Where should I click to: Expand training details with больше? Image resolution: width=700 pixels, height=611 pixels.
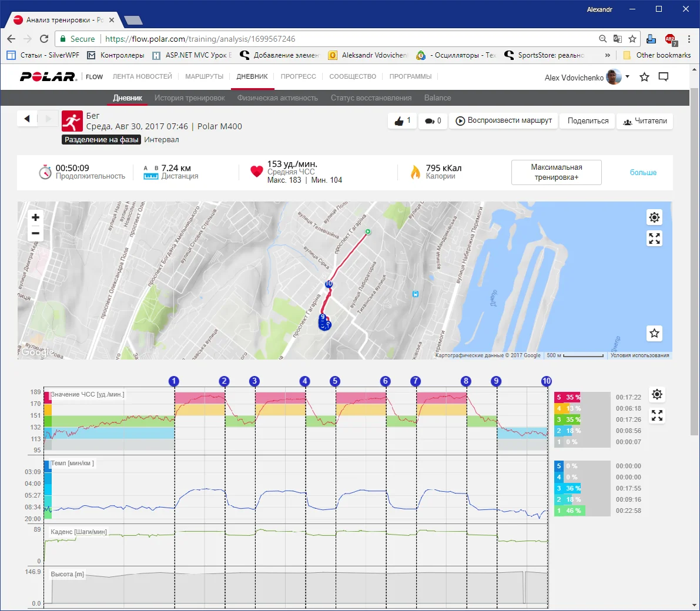pyautogui.click(x=643, y=172)
